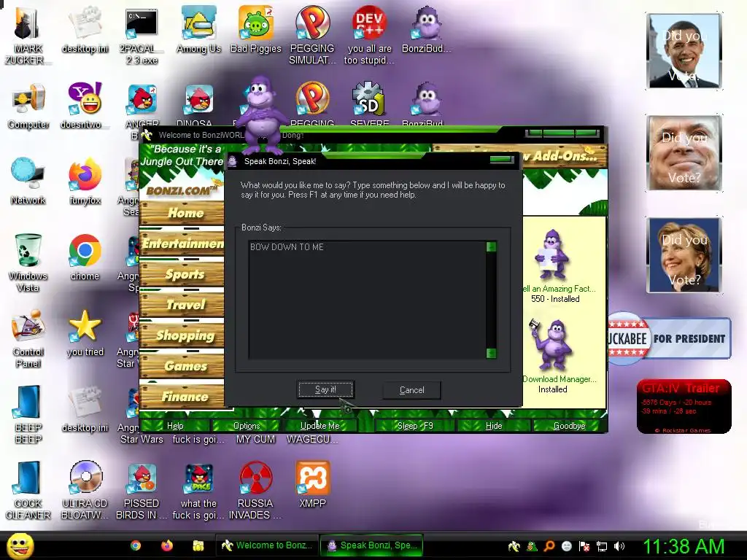Viewport: 747px width, 560px height.
Task: Click the smiley face Start button
Action: 20,545
